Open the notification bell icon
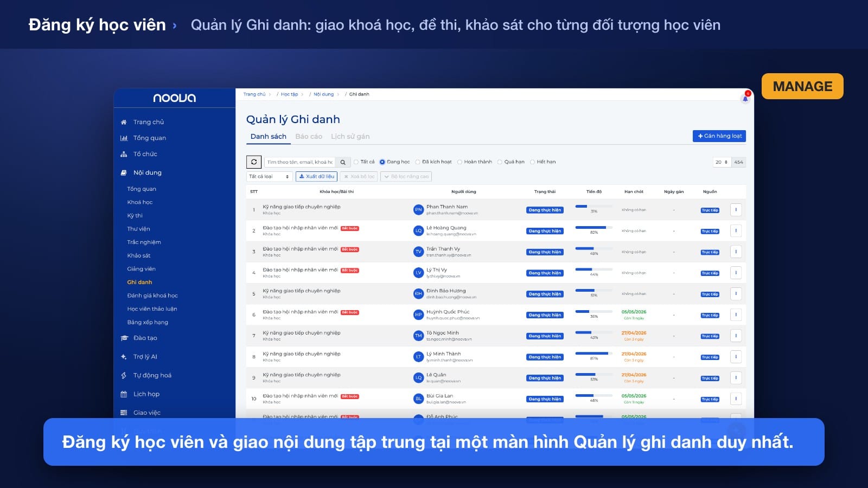The width and height of the screenshot is (868, 488). coord(745,98)
